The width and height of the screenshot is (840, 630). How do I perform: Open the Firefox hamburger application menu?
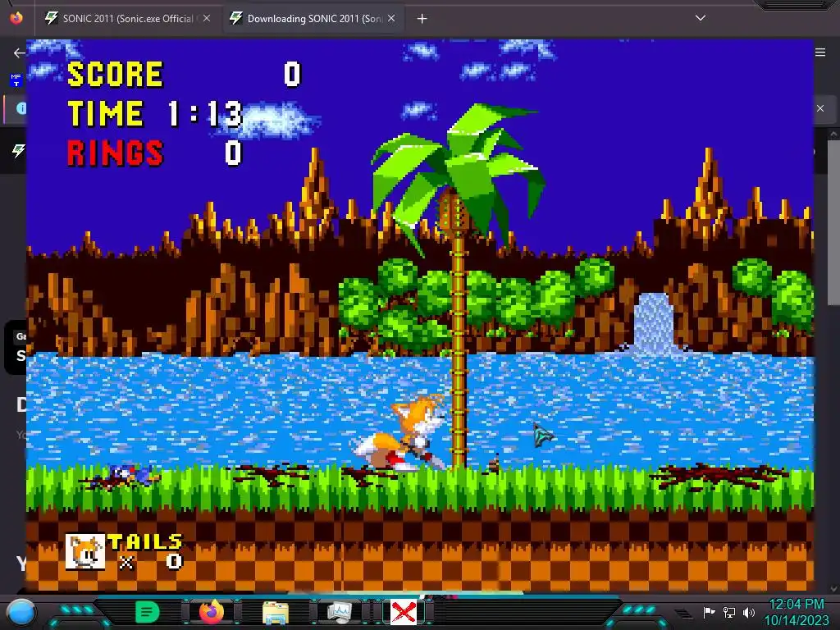click(x=820, y=52)
